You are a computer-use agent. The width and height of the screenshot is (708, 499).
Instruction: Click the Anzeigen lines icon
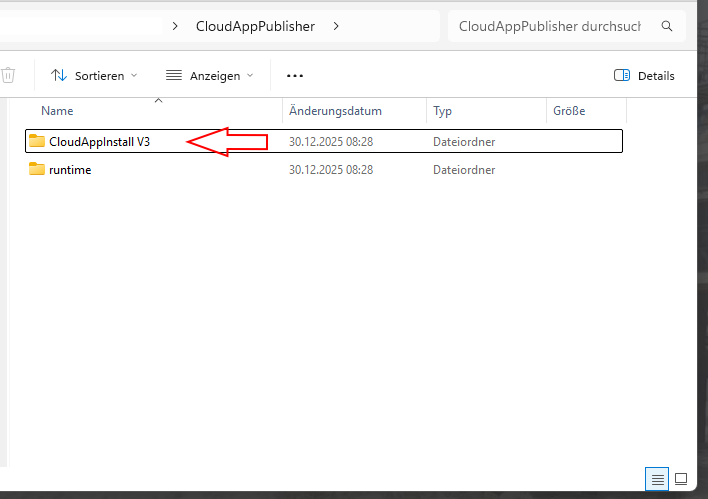pyautogui.click(x=174, y=75)
